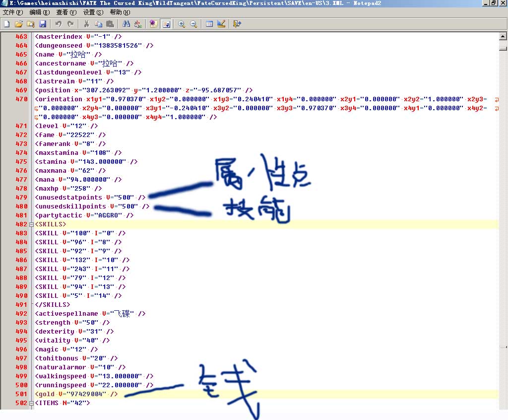The image size is (508, 420).
Task: Open the 查看(V) menu
Action: [66, 12]
